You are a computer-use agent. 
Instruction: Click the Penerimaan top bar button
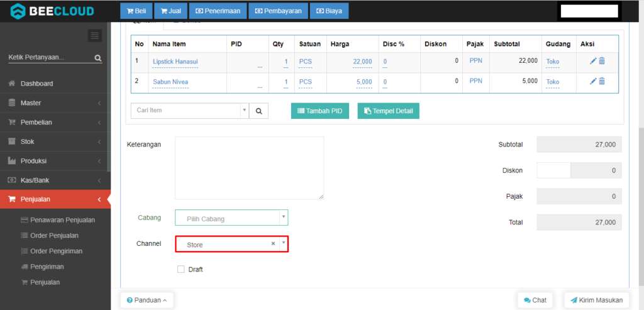coord(218,11)
